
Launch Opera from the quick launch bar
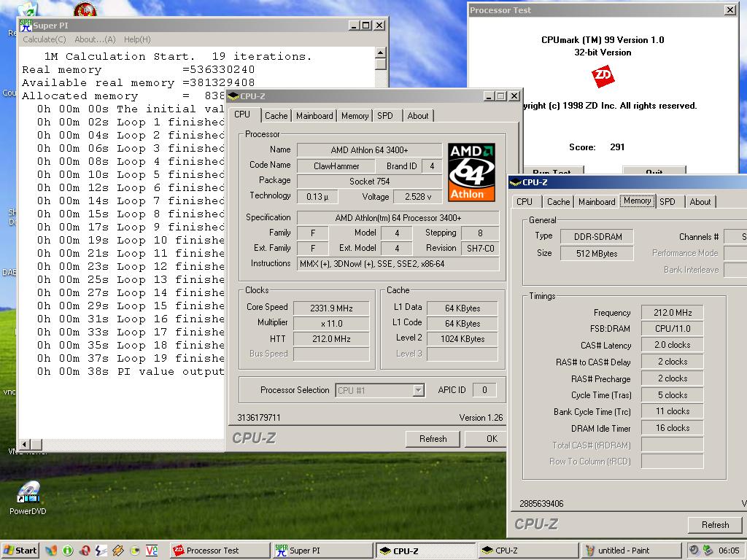[85, 551]
